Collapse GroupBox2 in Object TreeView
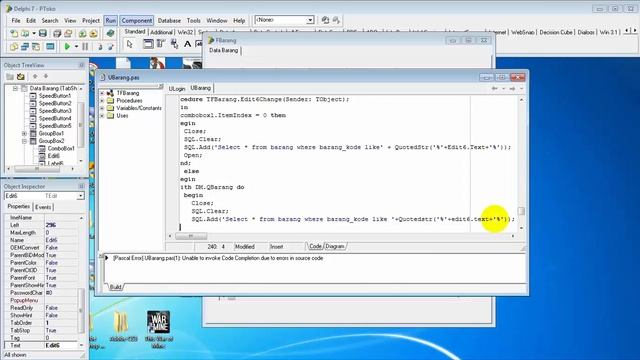The image size is (640, 360). 24,141
